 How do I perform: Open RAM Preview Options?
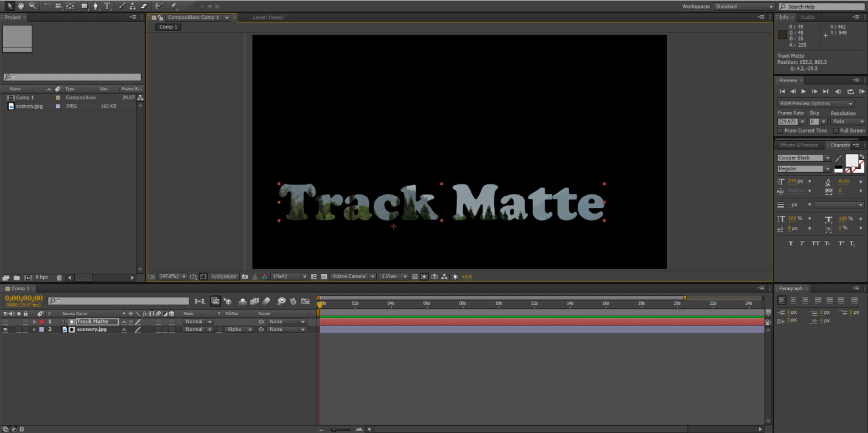[816, 103]
